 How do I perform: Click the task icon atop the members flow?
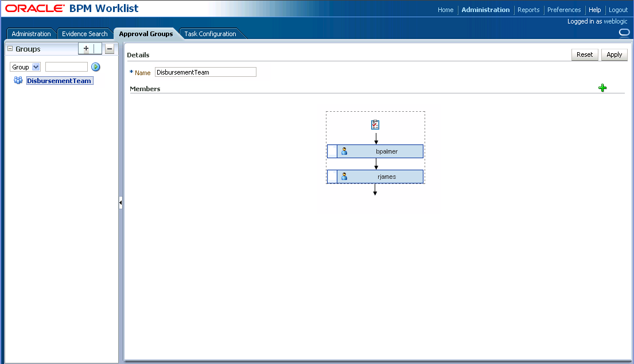[375, 124]
